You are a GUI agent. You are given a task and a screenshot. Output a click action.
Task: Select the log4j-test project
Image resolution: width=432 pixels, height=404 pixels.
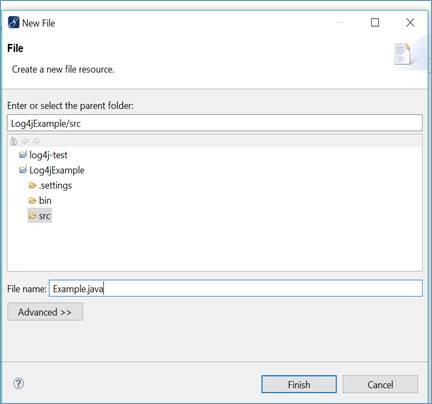click(x=48, y=155)
